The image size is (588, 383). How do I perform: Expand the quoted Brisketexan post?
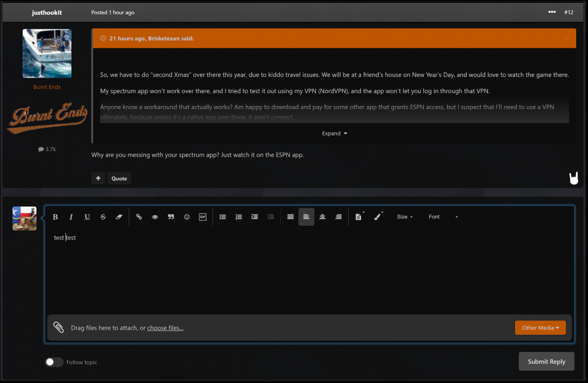tap(334, 133)
